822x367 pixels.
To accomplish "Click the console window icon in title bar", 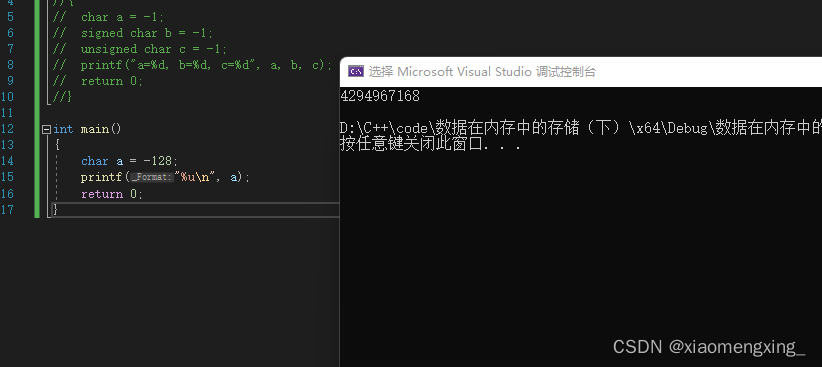I will [356, 72].
